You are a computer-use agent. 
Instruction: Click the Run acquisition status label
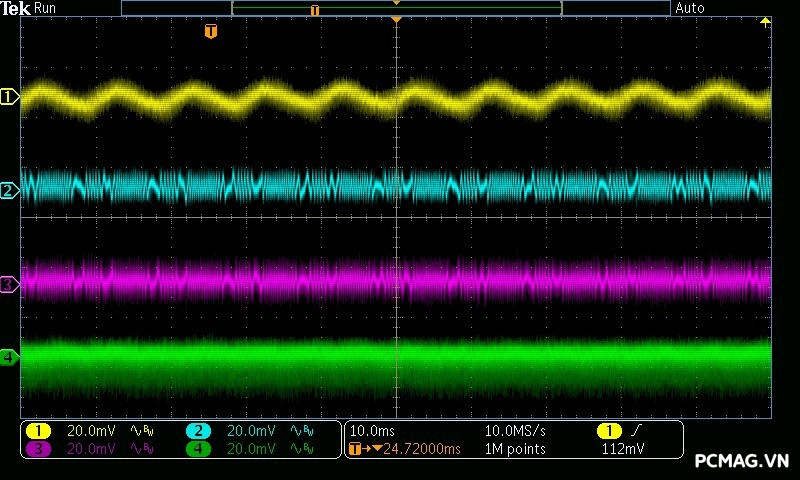click(x=46, y=8)
